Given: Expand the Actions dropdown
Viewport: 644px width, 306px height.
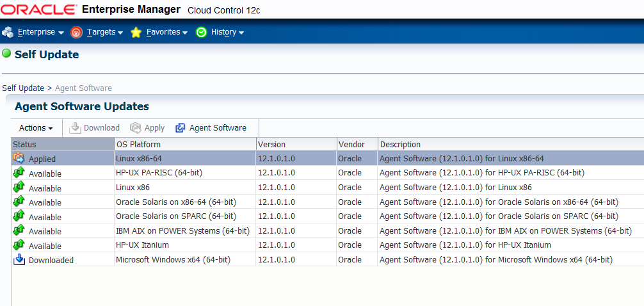Looking at the screenshot, I should 36,128.
